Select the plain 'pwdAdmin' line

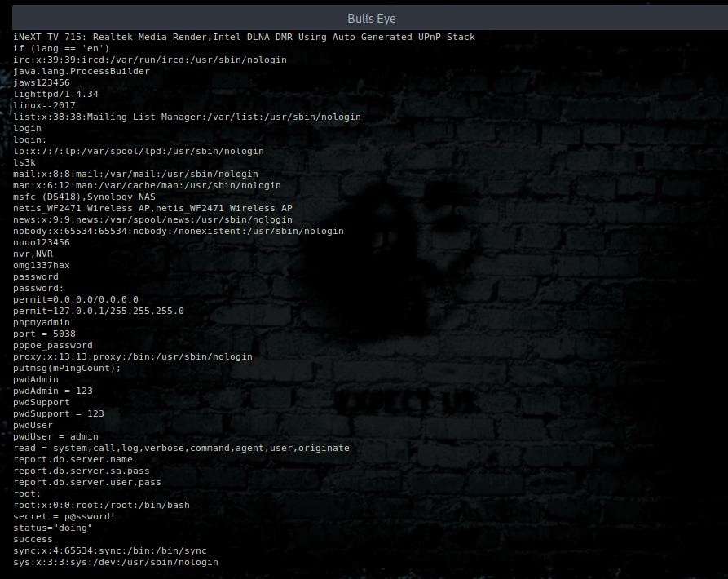[36, 380]
